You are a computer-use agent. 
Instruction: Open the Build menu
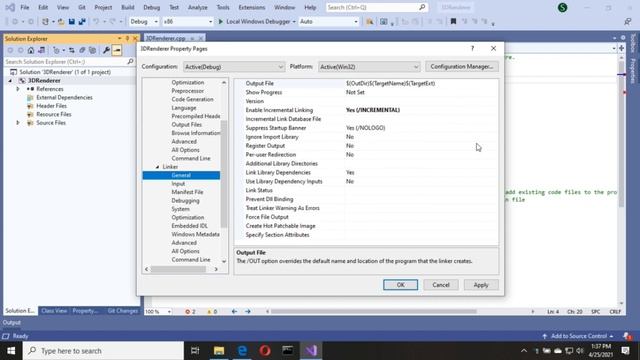tap(128, 7)
